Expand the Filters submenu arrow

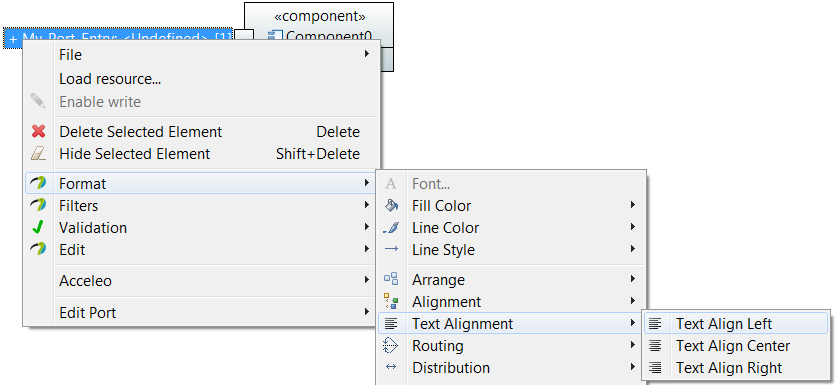pos(367,205)
